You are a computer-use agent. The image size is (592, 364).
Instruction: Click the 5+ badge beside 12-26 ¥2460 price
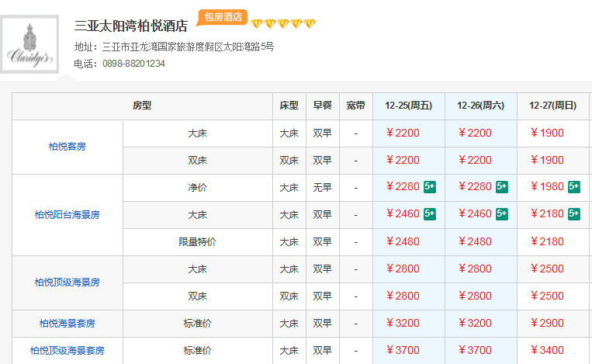502,213
